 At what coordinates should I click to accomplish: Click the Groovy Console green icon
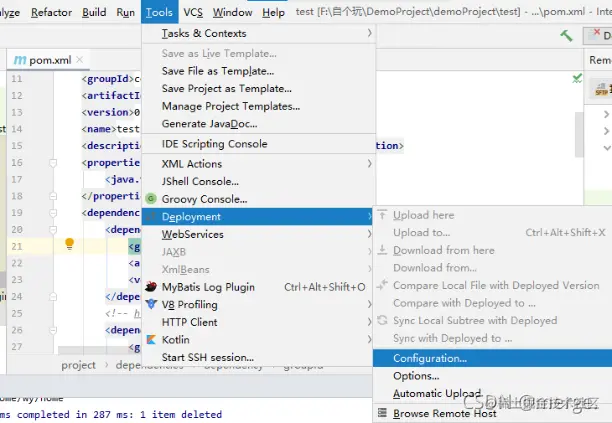click(151, 199)
